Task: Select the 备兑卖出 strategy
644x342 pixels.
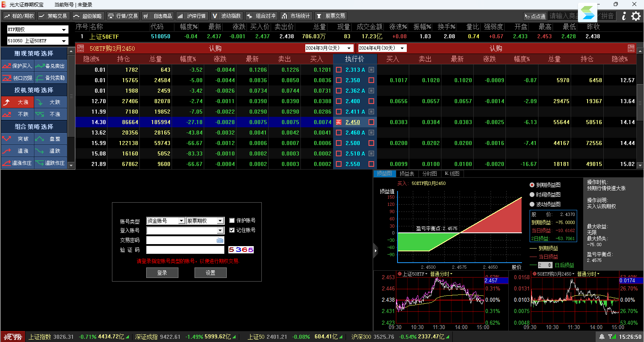Action: (x=50, y=66)
